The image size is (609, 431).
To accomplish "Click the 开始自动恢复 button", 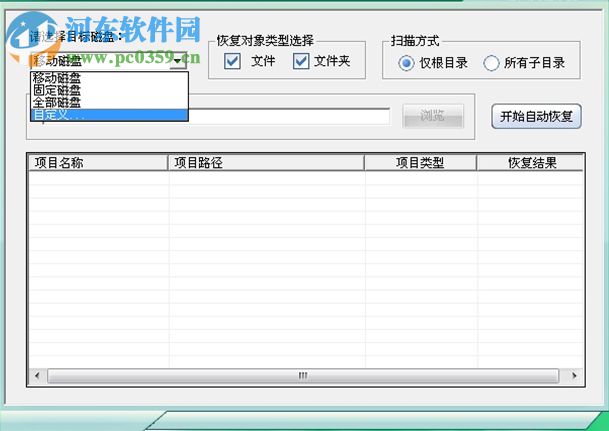I will 536,116.
